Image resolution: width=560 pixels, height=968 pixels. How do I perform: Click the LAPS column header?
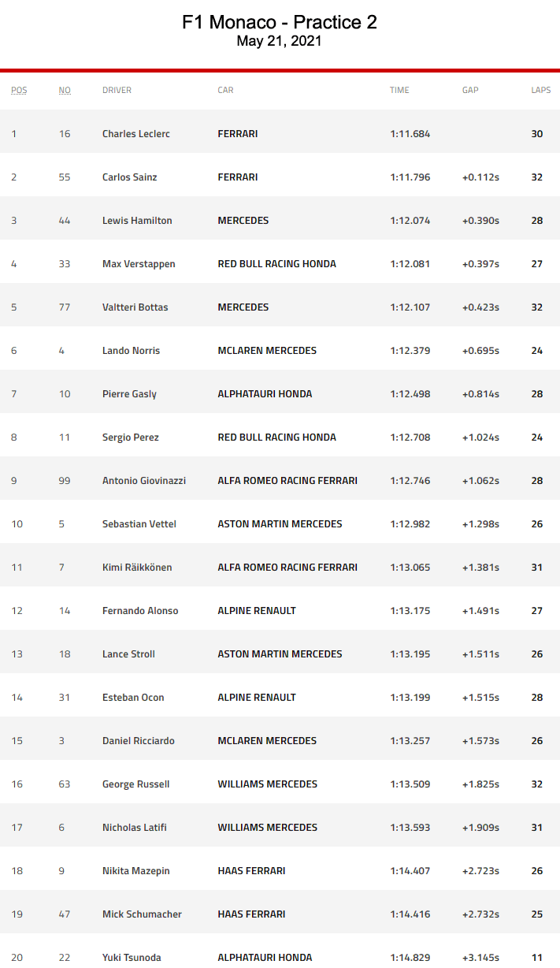coord(541,90)
